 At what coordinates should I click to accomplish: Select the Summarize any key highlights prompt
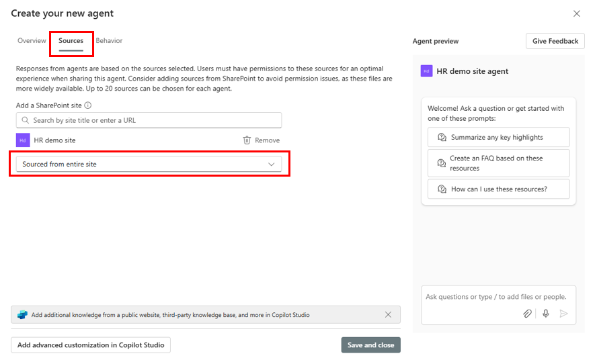pyautogui.click(x=498, y=137)
